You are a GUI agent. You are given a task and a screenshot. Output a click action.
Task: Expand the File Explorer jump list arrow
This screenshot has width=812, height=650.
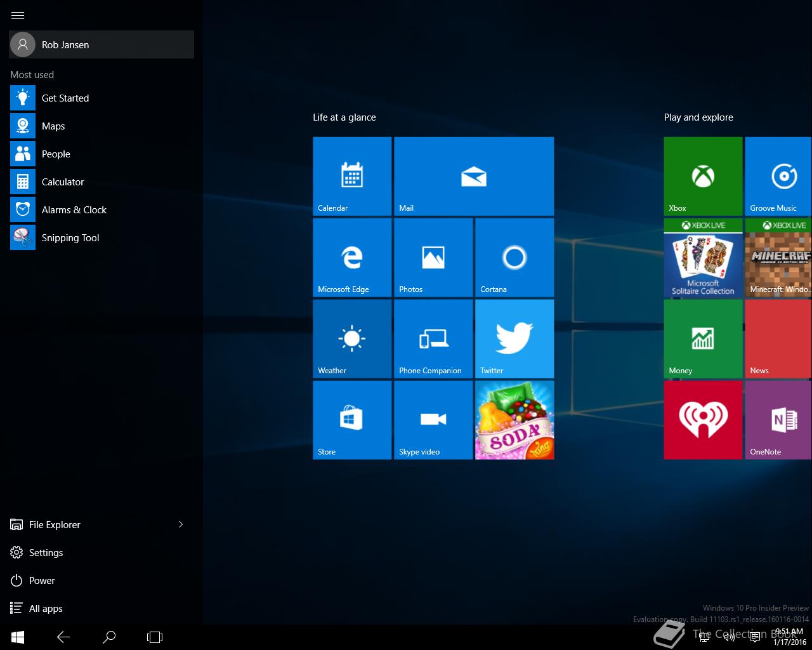[x=181, y=524]
